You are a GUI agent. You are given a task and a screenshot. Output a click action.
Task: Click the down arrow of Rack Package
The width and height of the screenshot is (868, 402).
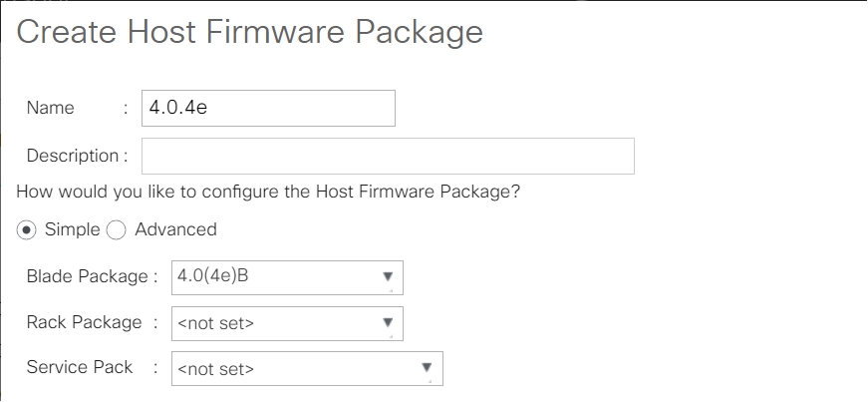(x=388, y=322)
